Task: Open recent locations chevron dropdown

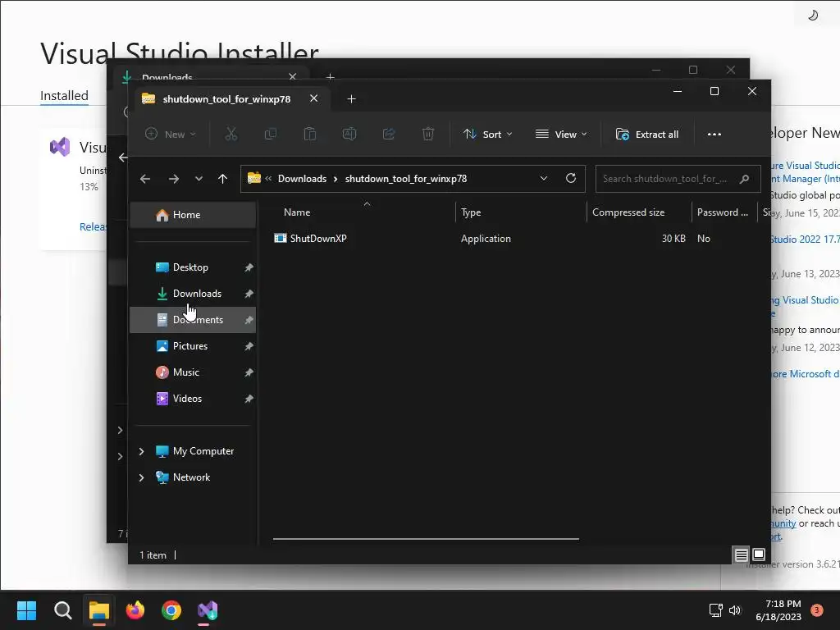Action: click(199, 179)
